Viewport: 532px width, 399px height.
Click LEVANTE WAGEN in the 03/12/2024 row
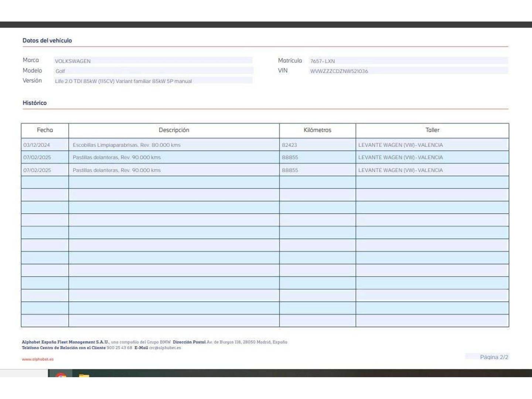(400, 145)
